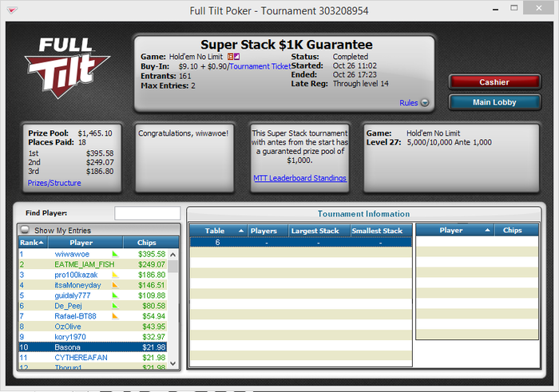Click the Full Tilt logo

[66, 67]
